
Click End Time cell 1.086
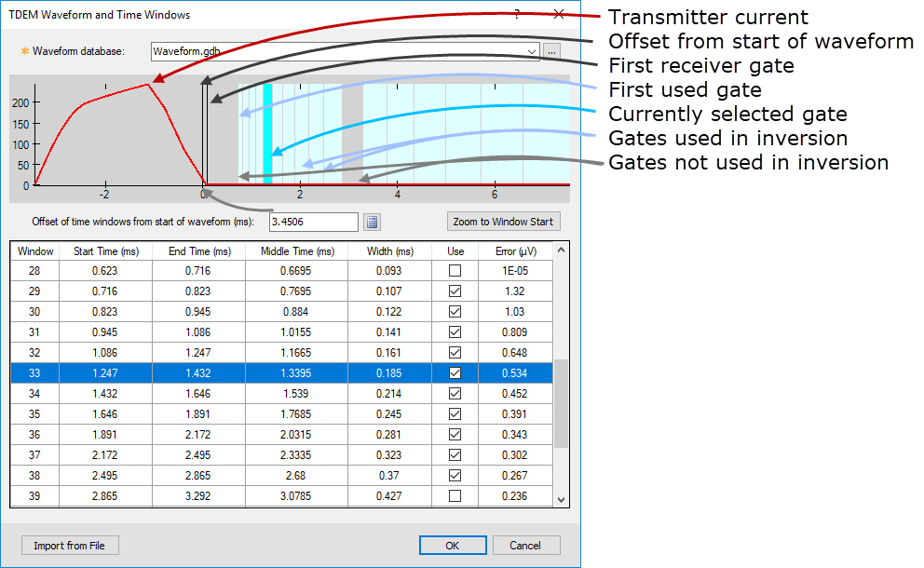[x=198, y=332]
